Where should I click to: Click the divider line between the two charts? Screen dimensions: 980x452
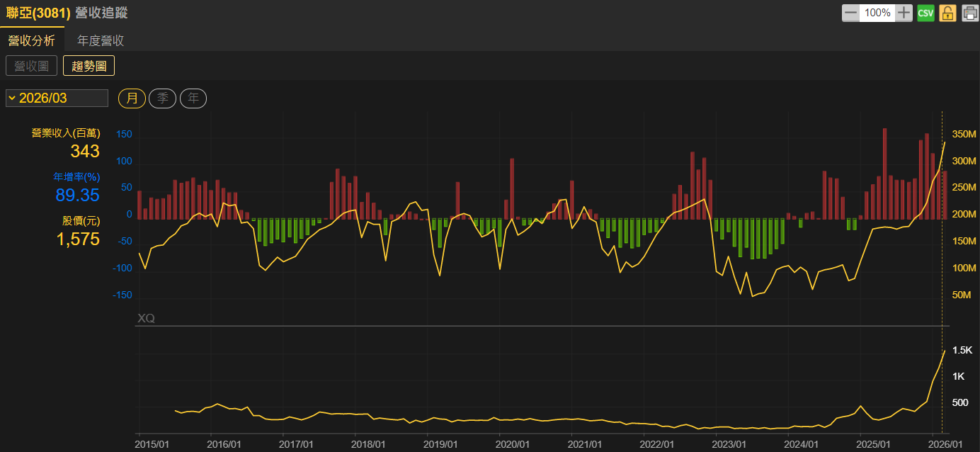click(x=538, y=327)
